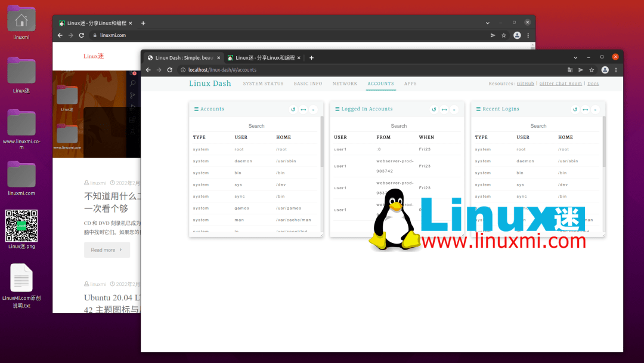Bookmark the page using the star icon
The height and width of the screenshot is (363, 644).
(592, 69)
